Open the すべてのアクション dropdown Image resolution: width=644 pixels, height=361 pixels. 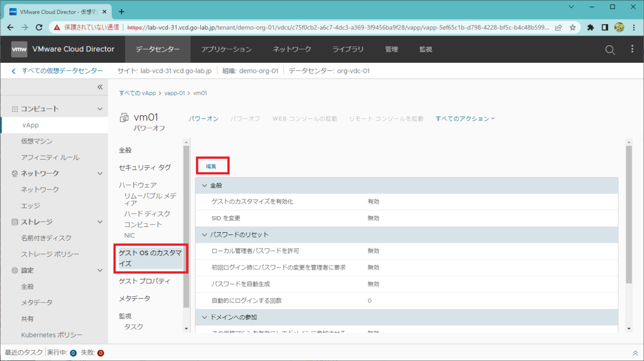(465, 119)
